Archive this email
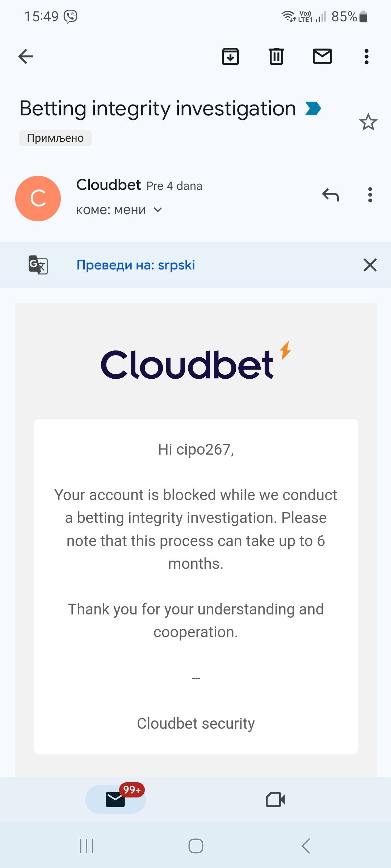This screenshot has height=868, width=391. pos(230,56)
